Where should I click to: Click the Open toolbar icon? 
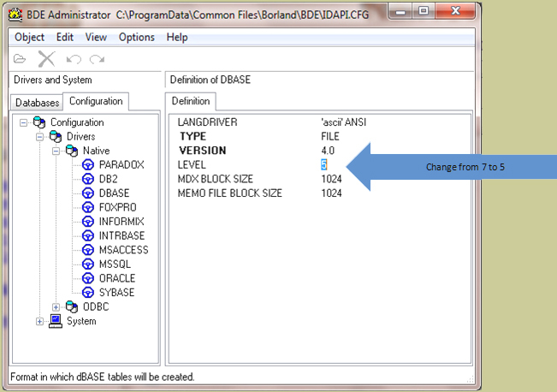point(20,59)
